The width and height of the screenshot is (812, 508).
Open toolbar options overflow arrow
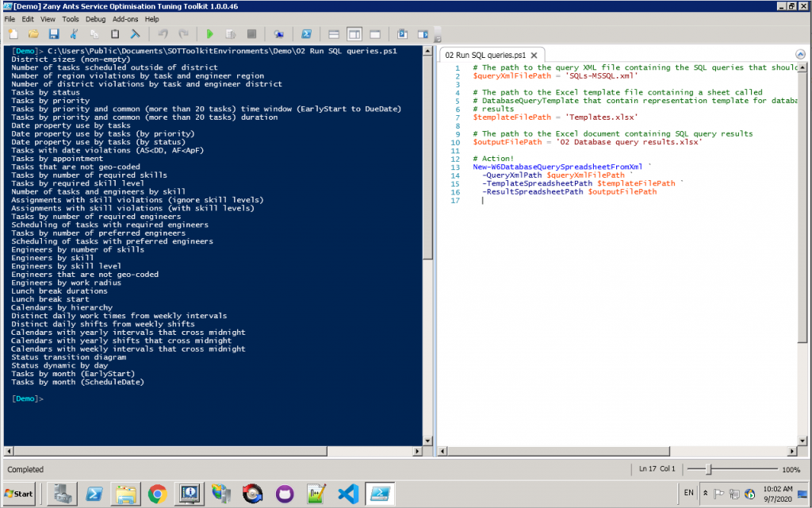pyautogui.click(x=437, y=38)
